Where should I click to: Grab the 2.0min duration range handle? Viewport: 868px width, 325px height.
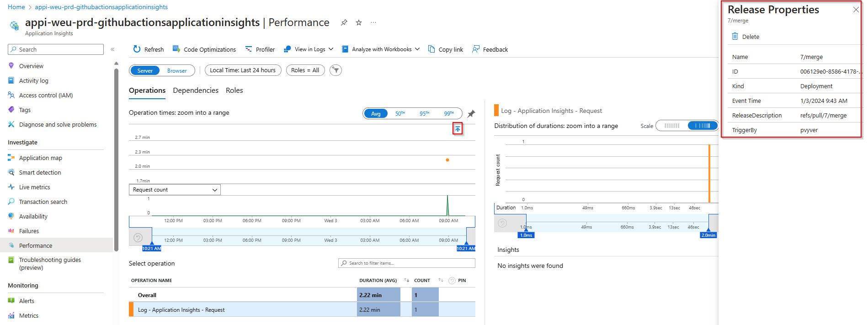coord(708,235)
